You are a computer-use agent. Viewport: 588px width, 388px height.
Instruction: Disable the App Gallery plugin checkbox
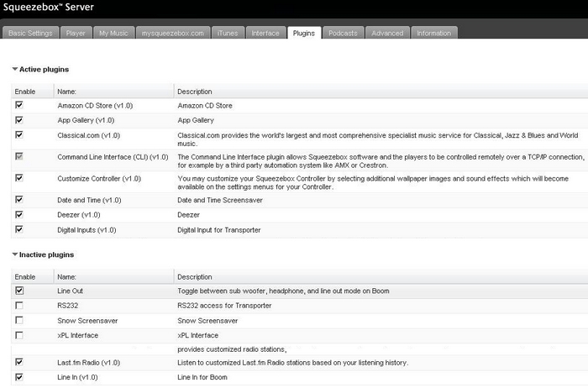click(x=19, y=120)
